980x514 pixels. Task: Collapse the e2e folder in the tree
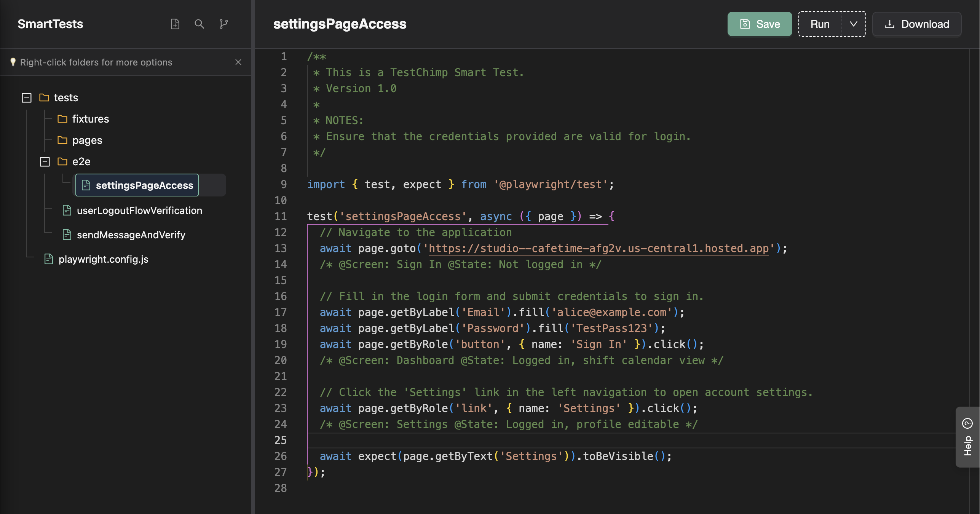click(45, 161)
